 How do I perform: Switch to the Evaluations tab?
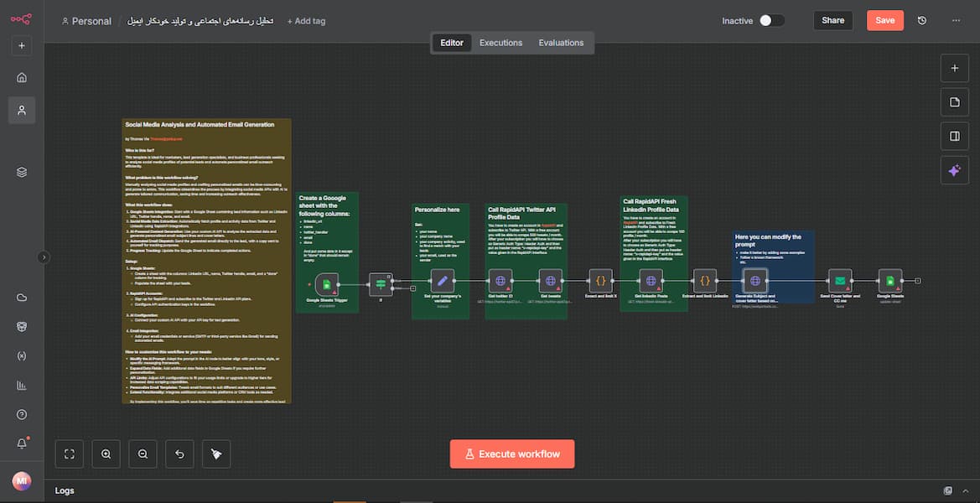561,43
